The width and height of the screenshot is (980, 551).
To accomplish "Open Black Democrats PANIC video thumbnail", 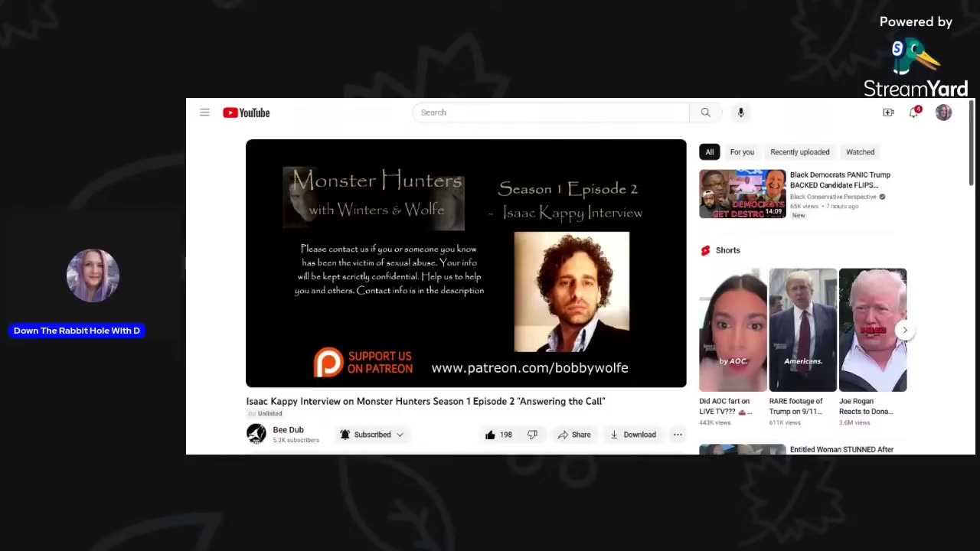I will click(742, 194).
